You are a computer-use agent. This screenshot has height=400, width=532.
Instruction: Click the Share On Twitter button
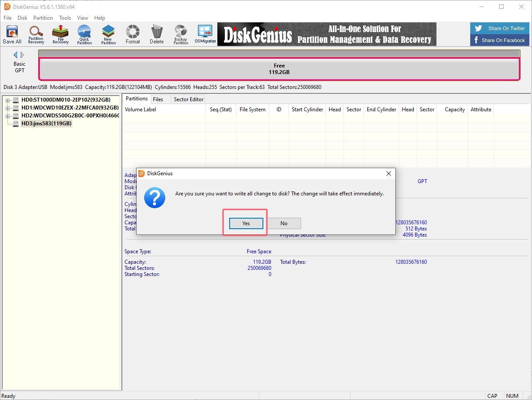(x=501, y=28)
